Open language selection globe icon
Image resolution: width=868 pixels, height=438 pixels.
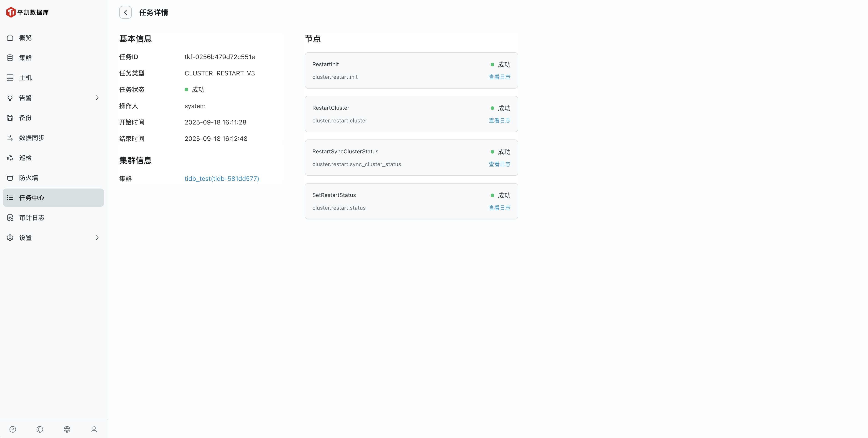67,429
